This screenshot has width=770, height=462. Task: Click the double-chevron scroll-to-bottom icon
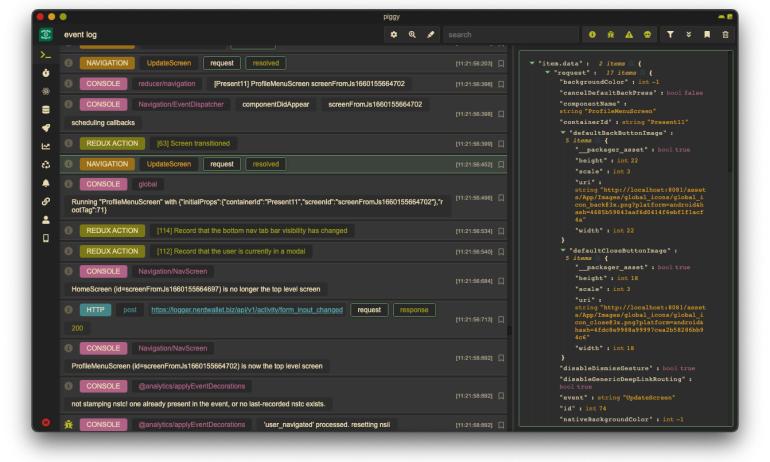tap(689, 34)
